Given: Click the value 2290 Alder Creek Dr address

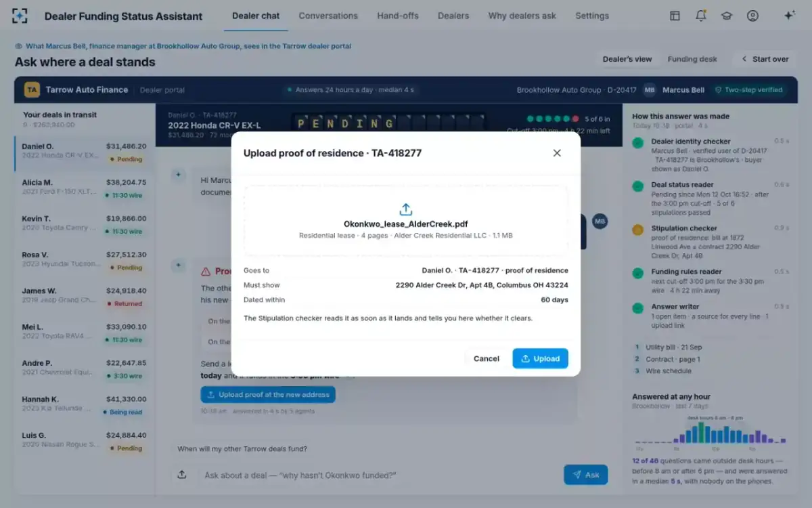Looking at the screenshot, I should [x=482, y=285].
